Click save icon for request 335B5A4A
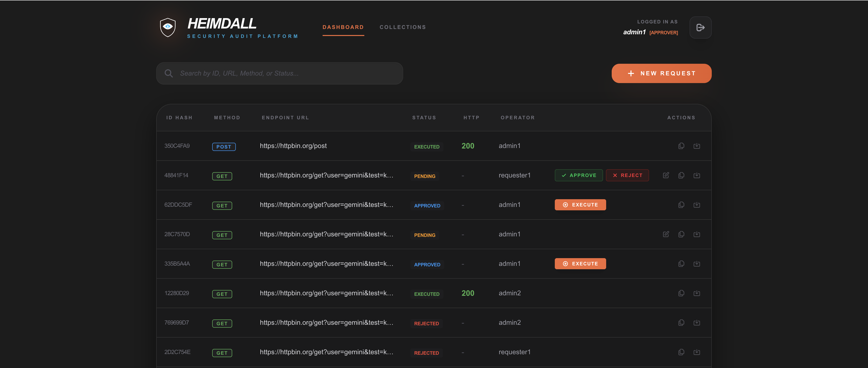 point(697,264)
